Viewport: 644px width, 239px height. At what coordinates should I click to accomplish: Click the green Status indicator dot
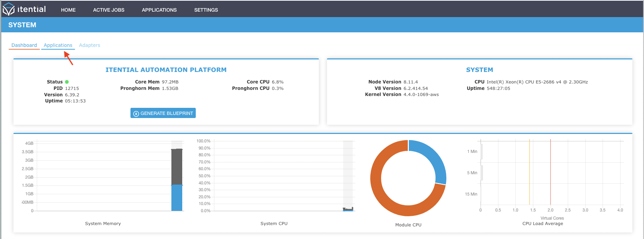67,82
